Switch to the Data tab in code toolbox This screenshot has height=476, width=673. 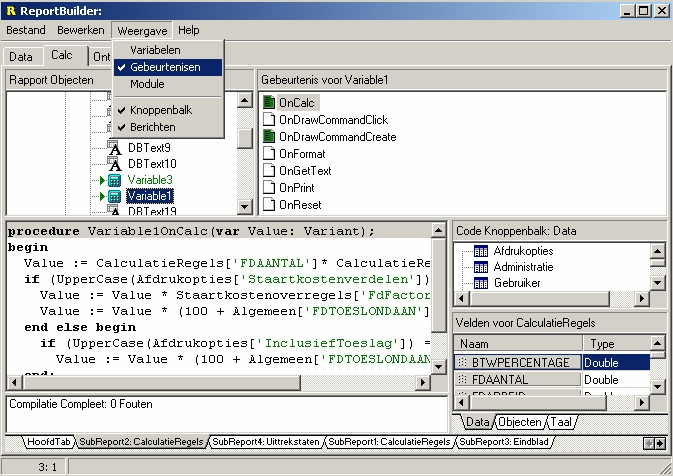coord(477,422)
